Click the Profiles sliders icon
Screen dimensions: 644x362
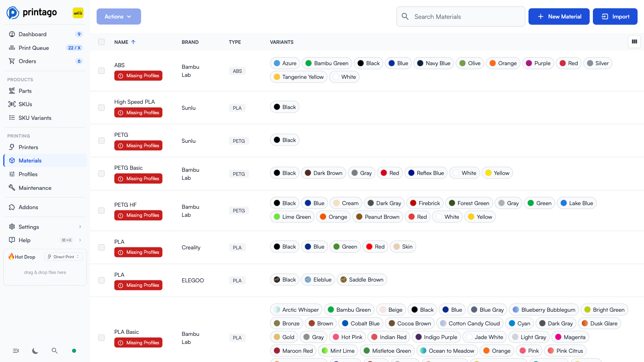(x=12, y=174)
